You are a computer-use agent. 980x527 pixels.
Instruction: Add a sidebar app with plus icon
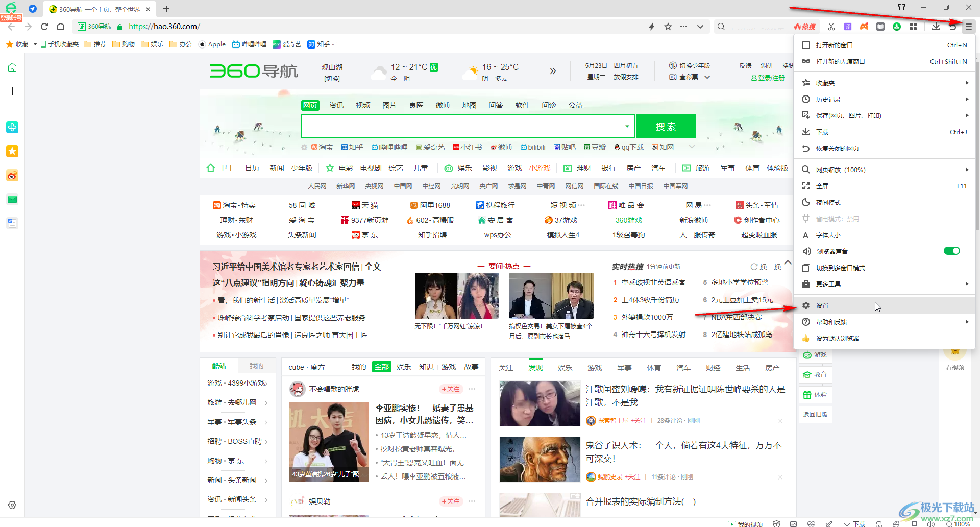coord(12,91)
